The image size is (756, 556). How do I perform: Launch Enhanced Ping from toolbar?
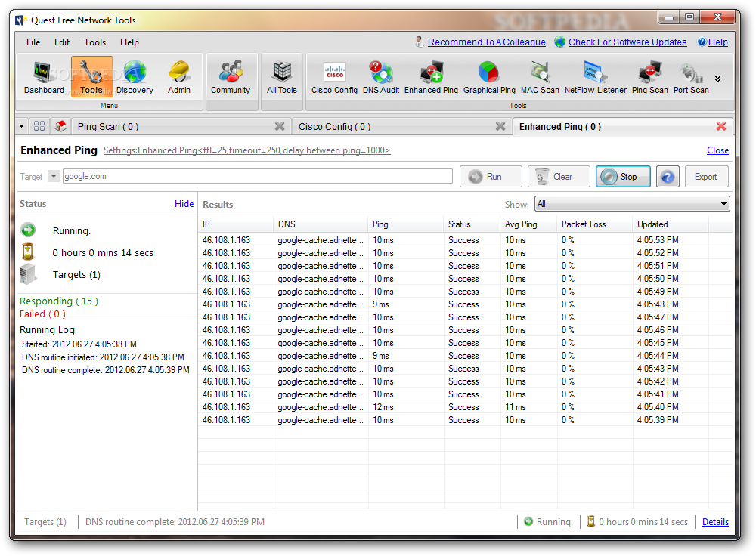pos(431,77)
